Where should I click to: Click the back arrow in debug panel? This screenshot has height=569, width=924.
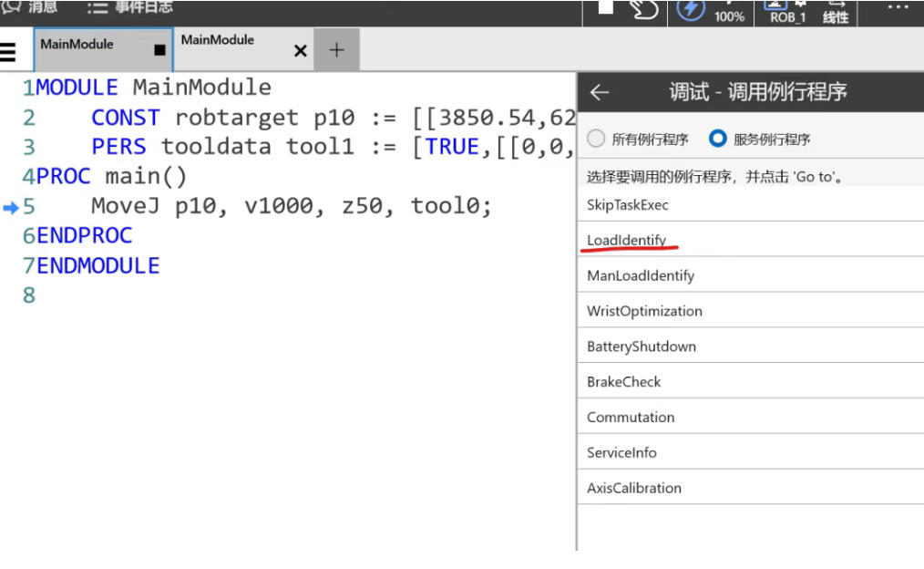599,92
